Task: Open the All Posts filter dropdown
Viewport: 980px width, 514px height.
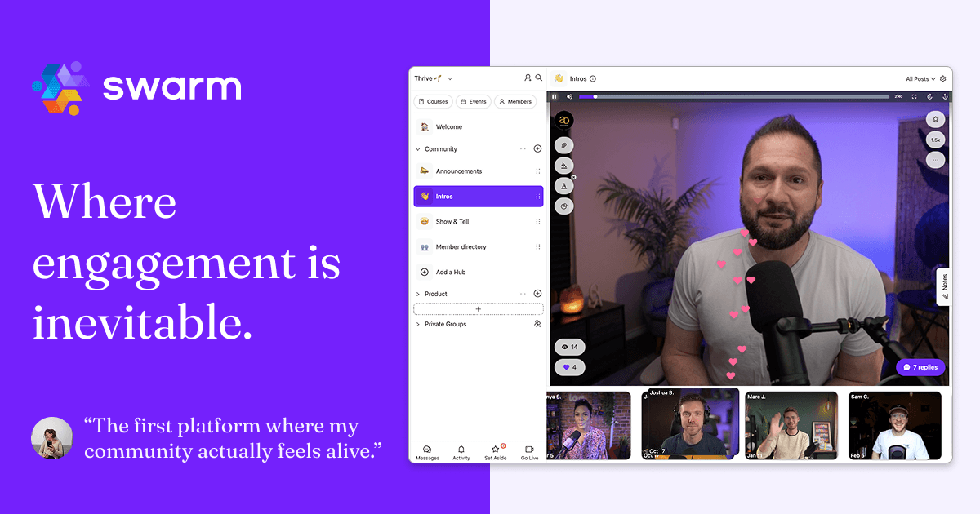Action: coord(920,79)
